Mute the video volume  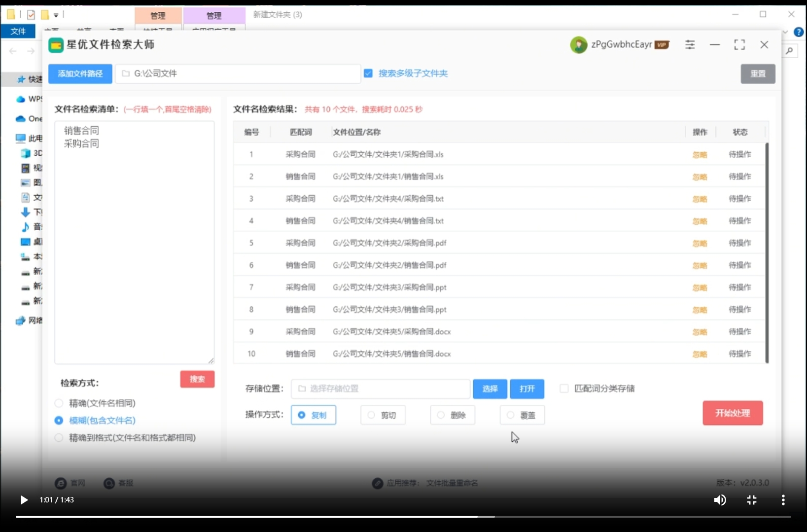pos(720,500)
